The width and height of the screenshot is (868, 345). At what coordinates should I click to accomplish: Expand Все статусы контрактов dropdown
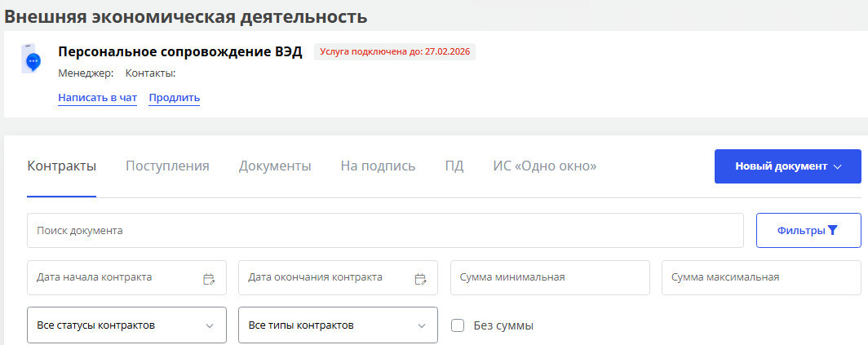click(126, 325)
